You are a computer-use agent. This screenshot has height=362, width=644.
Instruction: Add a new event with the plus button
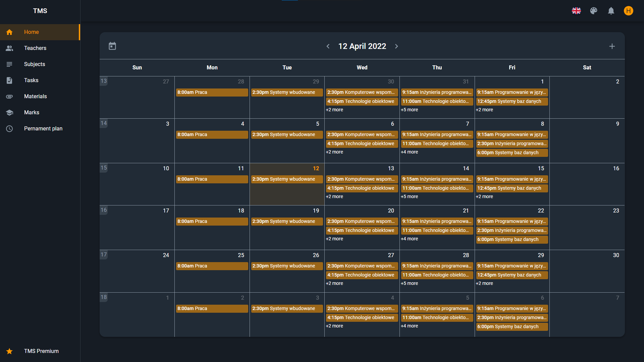point(612,46)
